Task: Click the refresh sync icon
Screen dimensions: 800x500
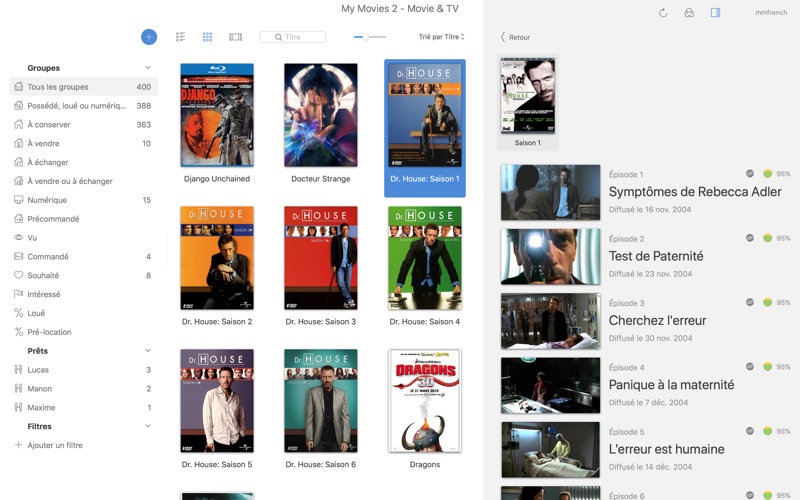Action: coord(663,13)
